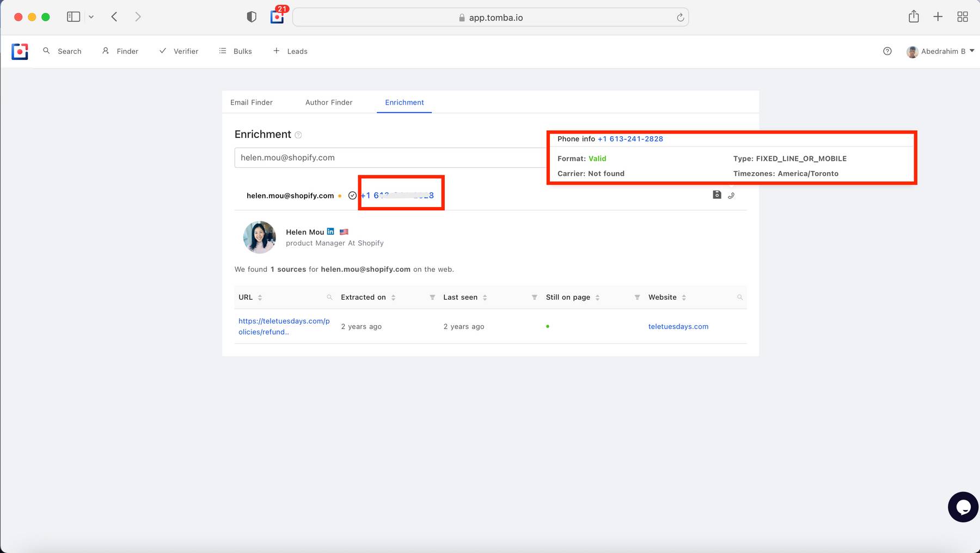Open the Tomba extension in Safari toolbar
The height and width of the screenshot is (553, 980).
pyautogui.click(x=277, y=17)
